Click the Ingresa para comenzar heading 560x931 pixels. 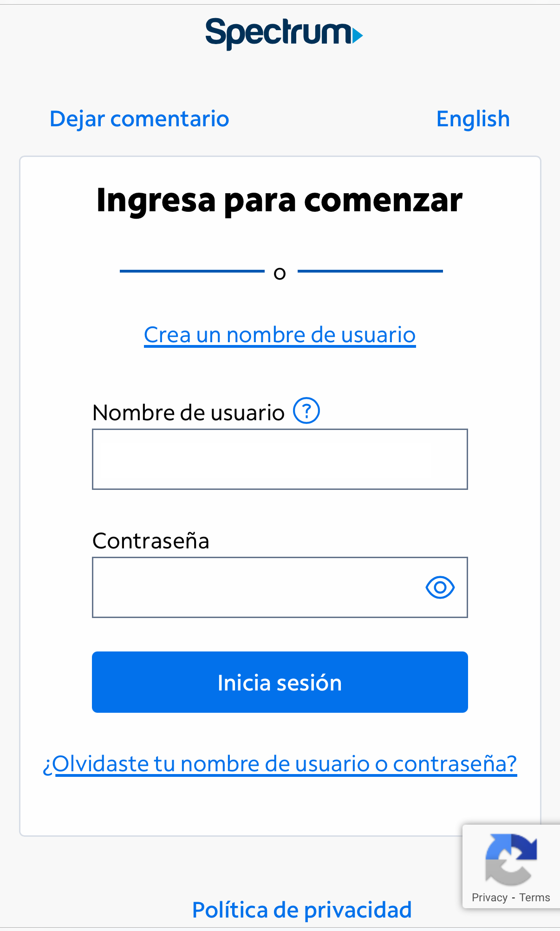280,200
